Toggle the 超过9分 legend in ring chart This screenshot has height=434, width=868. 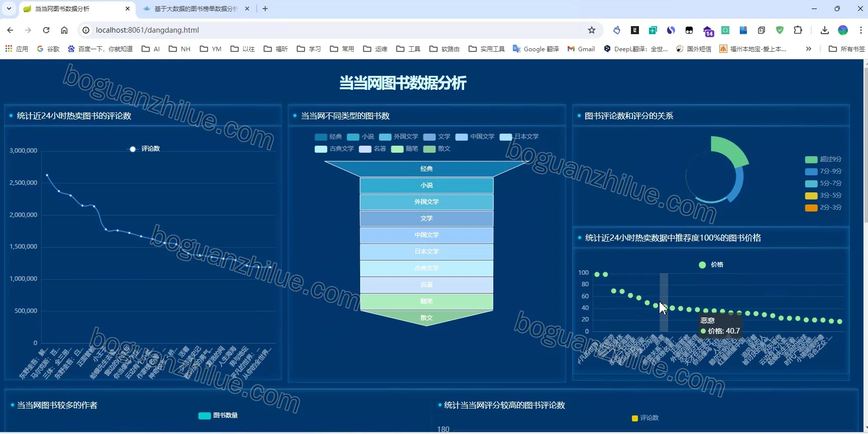[x=823, y=159]
